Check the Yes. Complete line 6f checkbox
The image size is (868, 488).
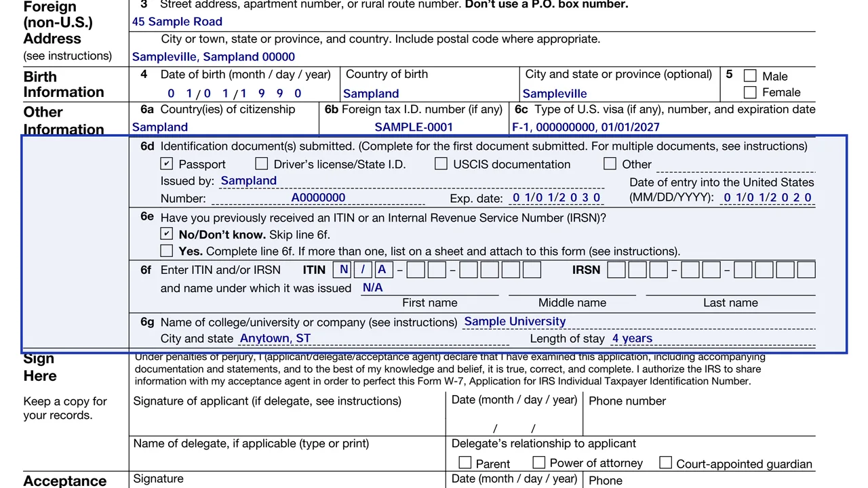click(x=167, y=251)
